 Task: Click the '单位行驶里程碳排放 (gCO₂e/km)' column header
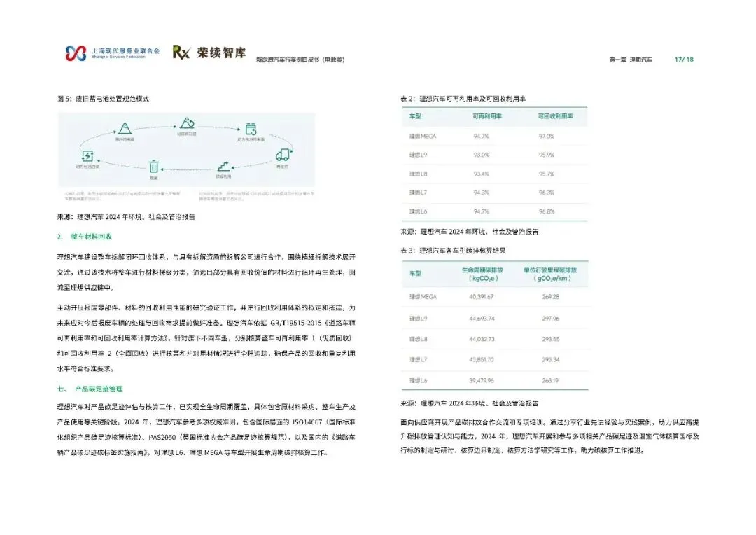click(551, 274)
